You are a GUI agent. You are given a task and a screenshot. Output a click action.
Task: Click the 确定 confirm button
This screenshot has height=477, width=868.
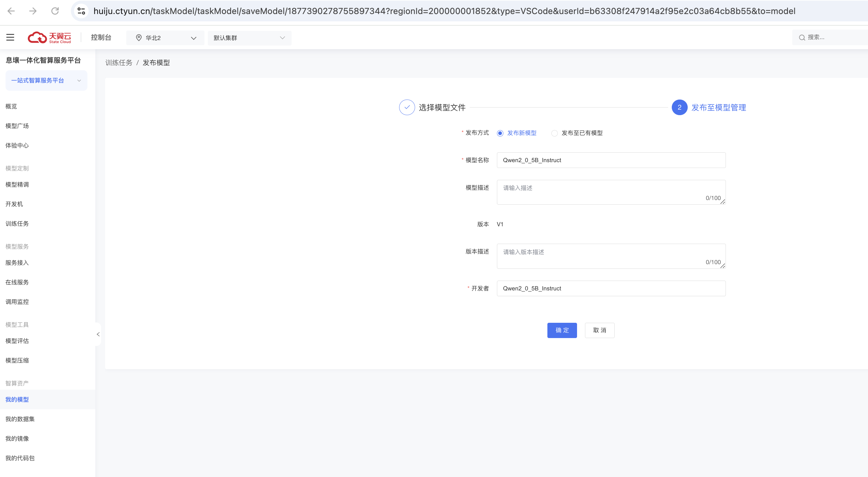tap(562, 330)
